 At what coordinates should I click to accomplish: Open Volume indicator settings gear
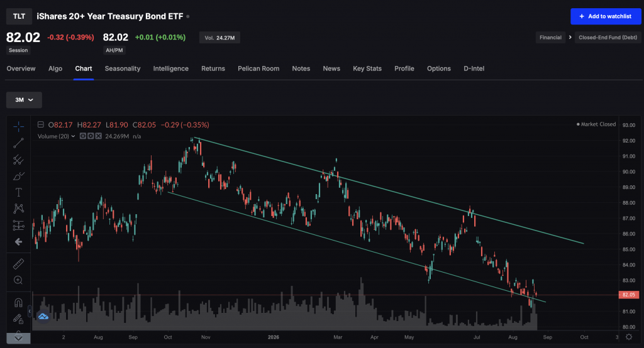click(91, 136)
